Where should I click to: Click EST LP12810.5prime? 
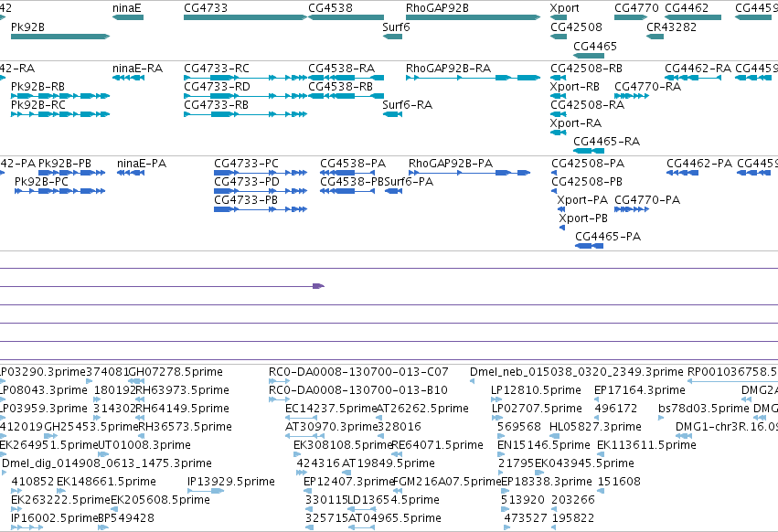[x=536, y=390]
